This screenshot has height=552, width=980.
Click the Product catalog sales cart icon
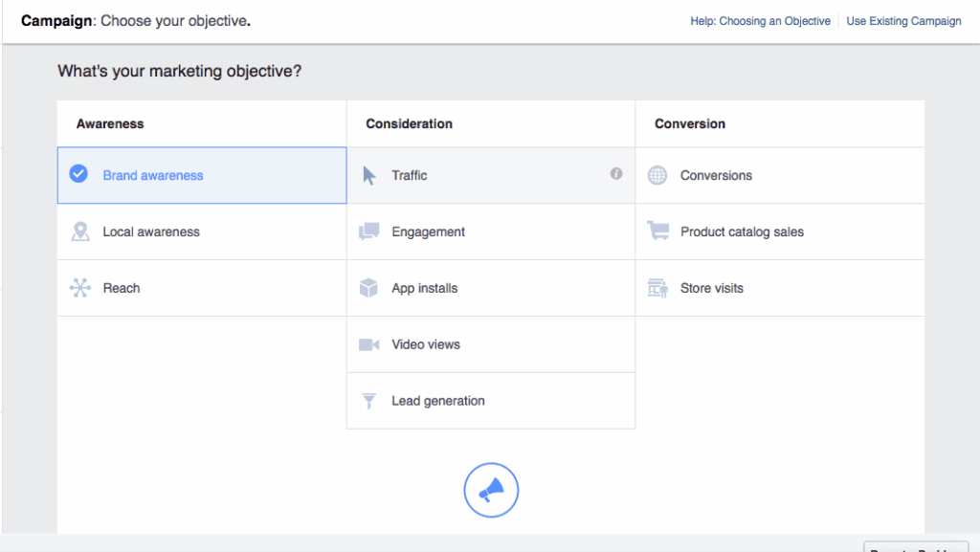click(x=657, y=232)
